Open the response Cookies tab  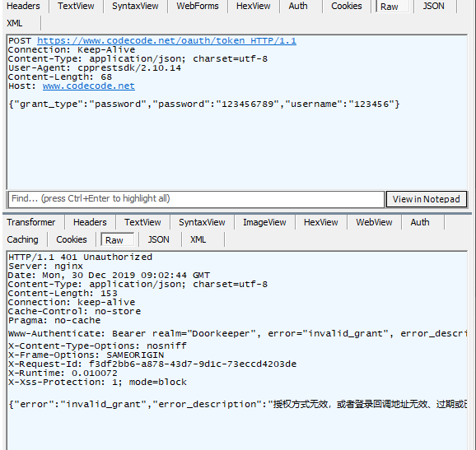pos(72,239)
